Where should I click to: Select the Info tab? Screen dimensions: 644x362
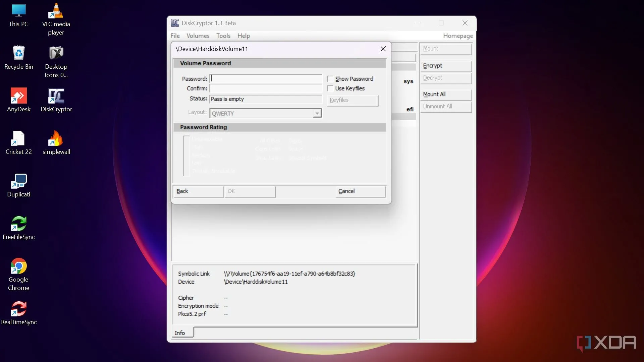[x=180, y=333]
